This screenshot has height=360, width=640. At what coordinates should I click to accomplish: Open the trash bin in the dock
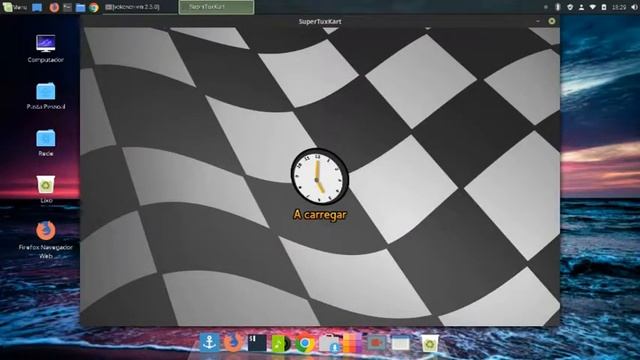[430, 343]
